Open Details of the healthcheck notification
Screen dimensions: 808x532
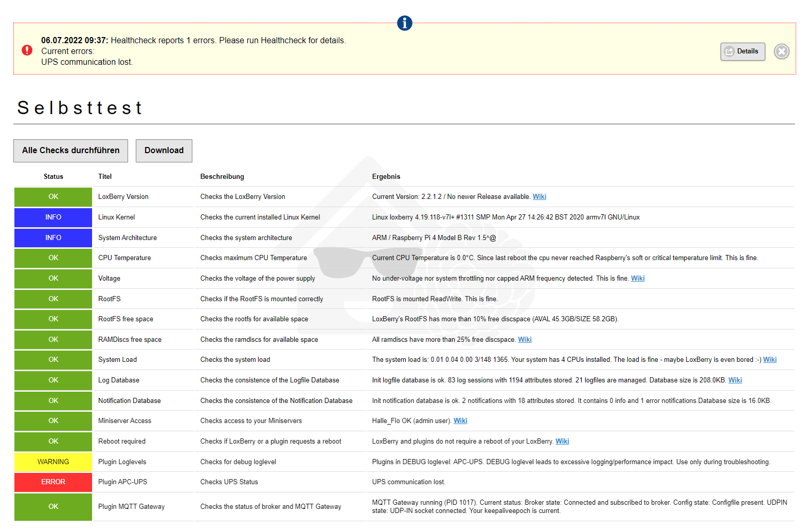742,51
